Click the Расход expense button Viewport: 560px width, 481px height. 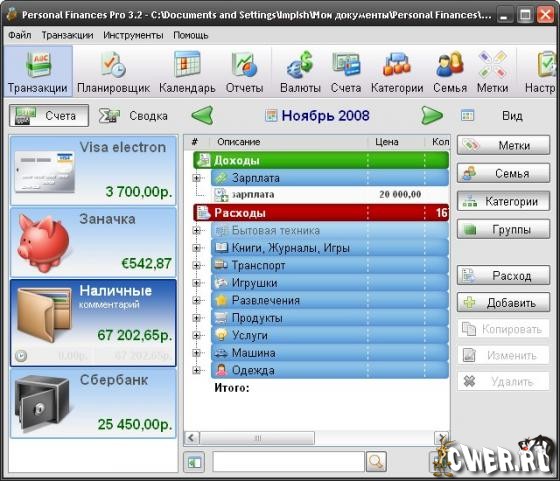(503, 275)
